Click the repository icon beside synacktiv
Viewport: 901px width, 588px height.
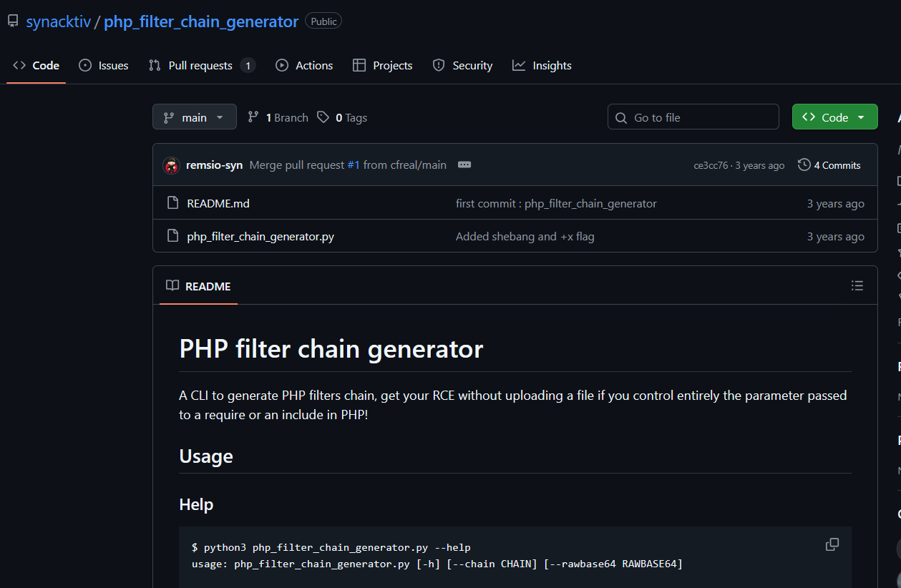(13, 21)
